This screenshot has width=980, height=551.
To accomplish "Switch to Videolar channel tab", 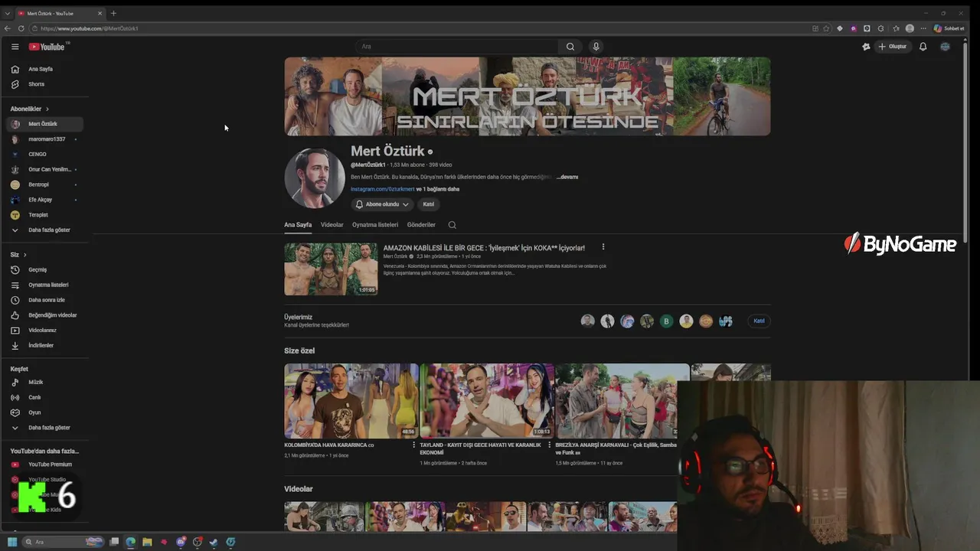I will [x=332, y=225].
